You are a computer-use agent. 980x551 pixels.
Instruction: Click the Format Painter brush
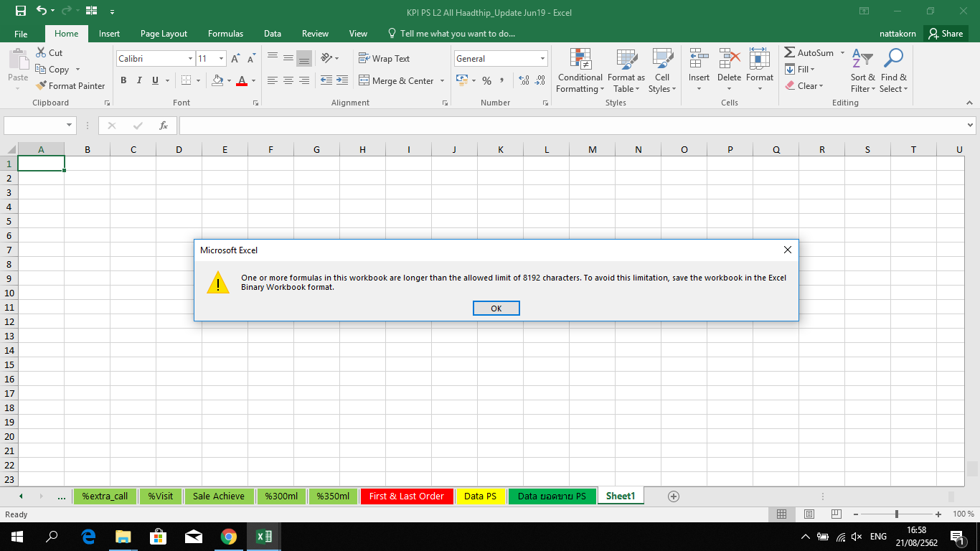[41, 85]
